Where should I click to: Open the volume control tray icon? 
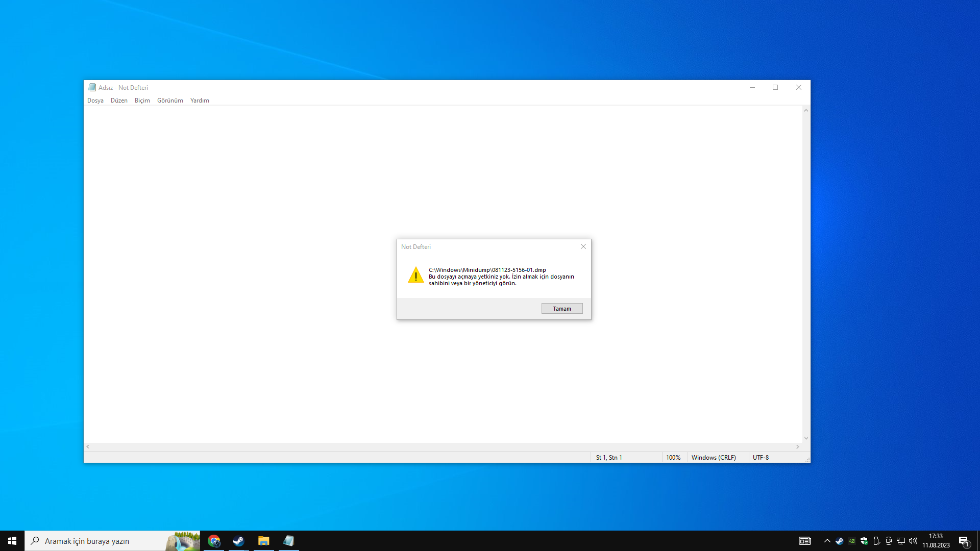click(913, 541)
